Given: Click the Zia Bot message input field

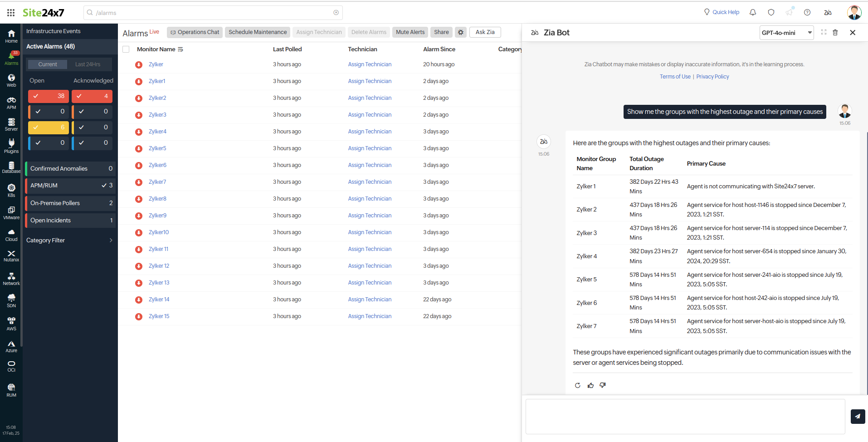Looking at the screenshot, I should point(685,416).
